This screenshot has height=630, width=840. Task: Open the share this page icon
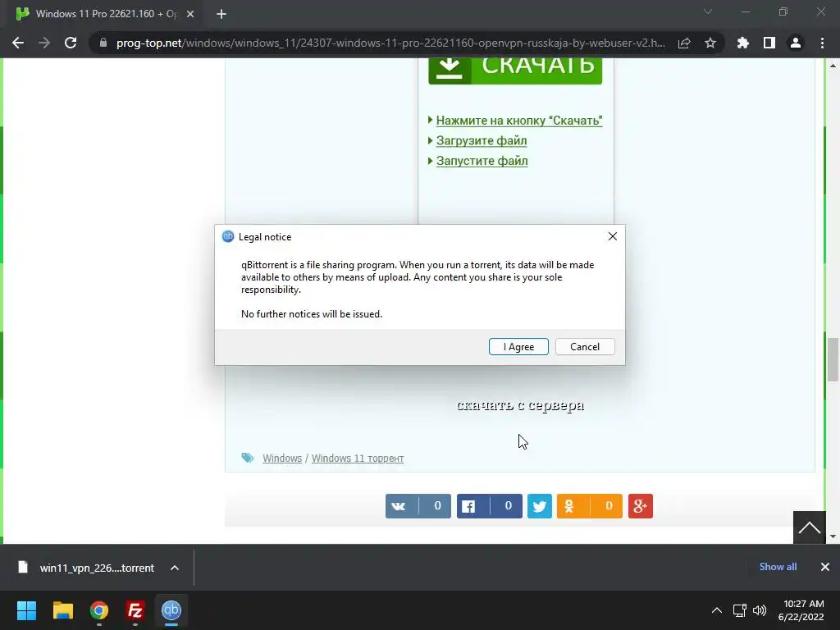[683, 43]
